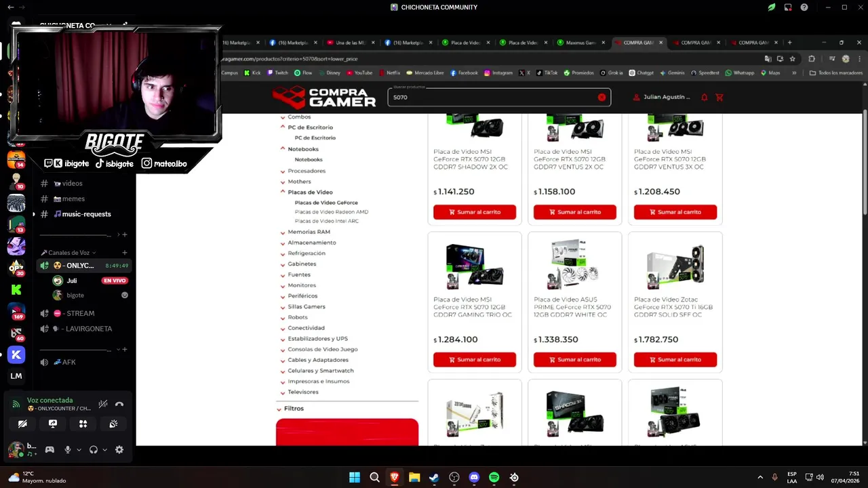Open the Netflix bookmark
Image resolution: width=868 pixels, height=488 pixels.
[x=389, y=73]
